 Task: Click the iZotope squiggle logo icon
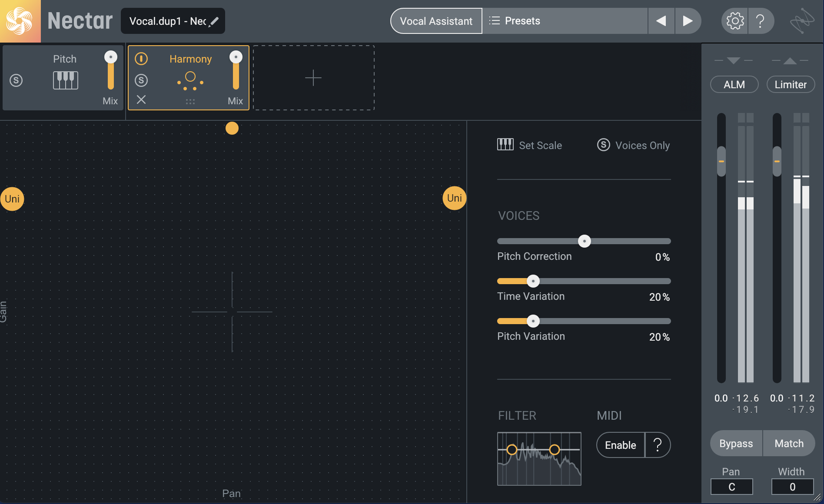tap(802, 21)
